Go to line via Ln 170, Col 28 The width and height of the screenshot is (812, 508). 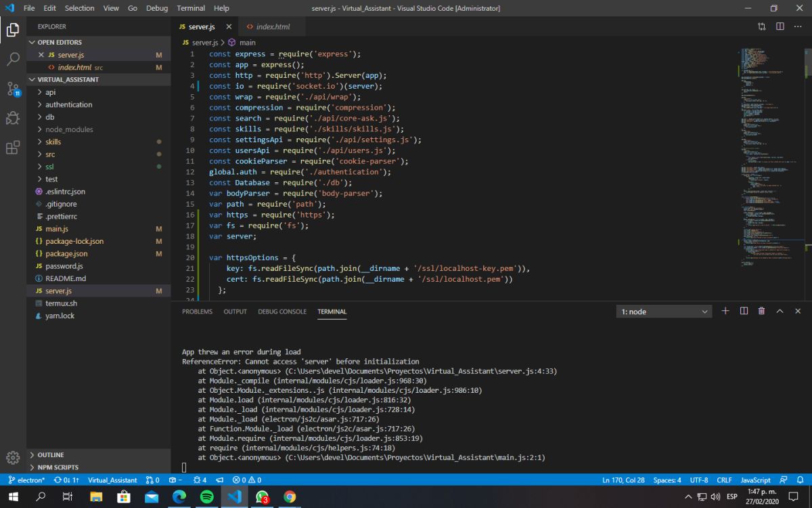623,480
